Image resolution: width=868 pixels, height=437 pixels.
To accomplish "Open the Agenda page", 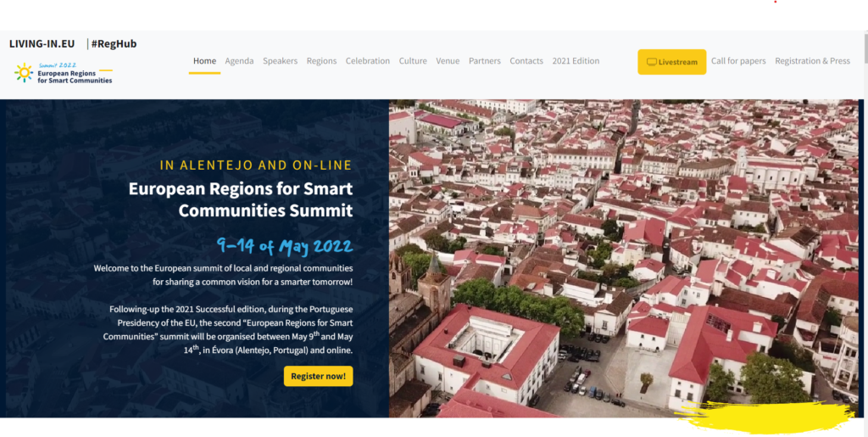I will pos(239,61).
